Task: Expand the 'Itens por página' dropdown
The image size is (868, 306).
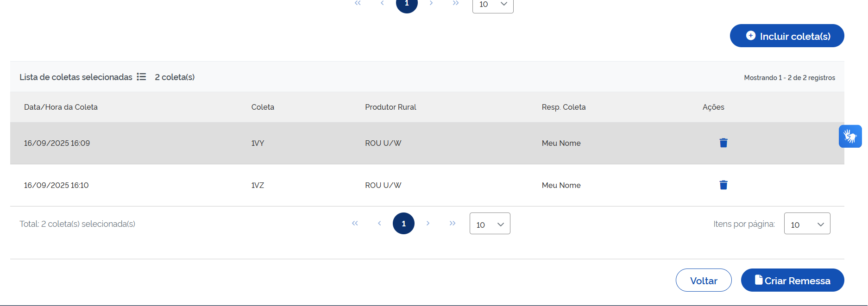Action: pos(806,224)
